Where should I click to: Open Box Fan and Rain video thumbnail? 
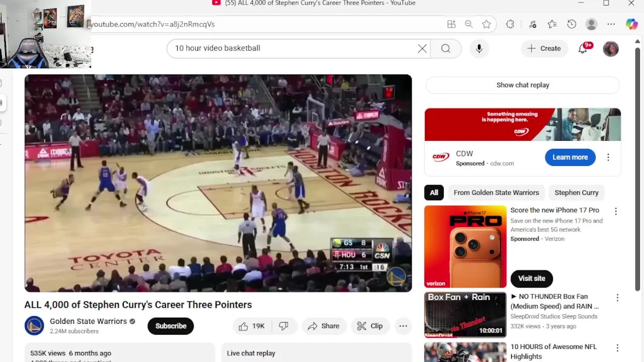click(x=465, y=315)
